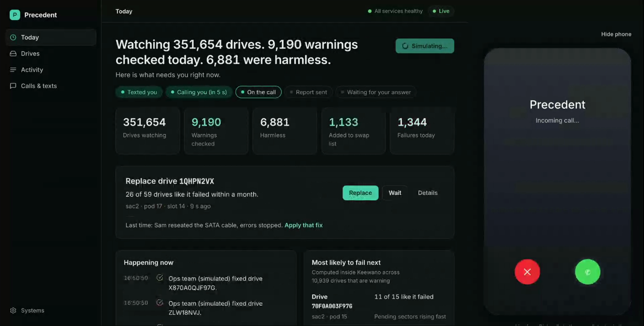Viewport: 644px width, 326px height.
Task: Accept the incoming call with green button
Action: click(587, 272)
